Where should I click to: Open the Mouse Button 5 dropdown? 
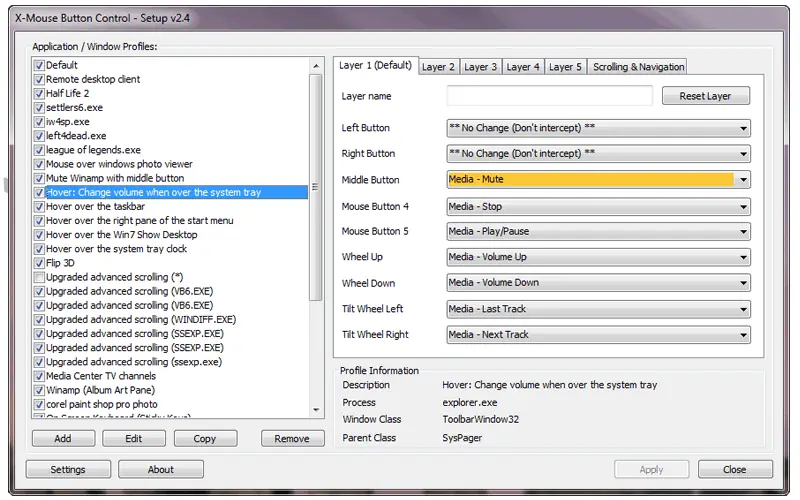click(x=598, y=232)
